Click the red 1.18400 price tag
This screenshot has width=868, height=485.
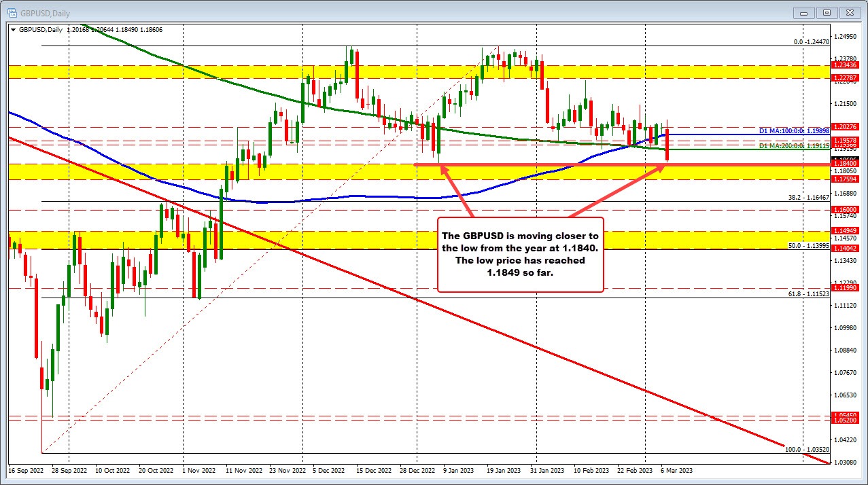point(846,164)
